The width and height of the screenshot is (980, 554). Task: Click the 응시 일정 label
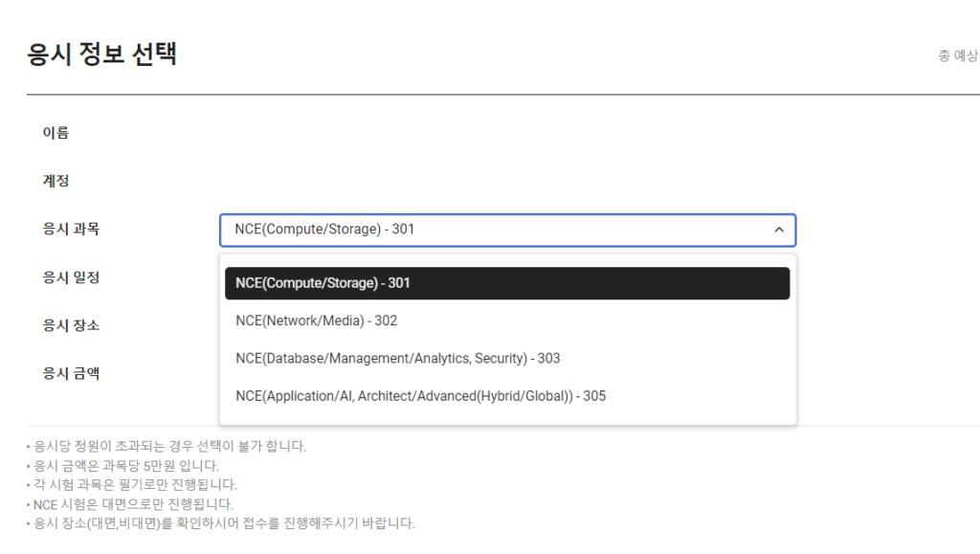click(71, 277)
